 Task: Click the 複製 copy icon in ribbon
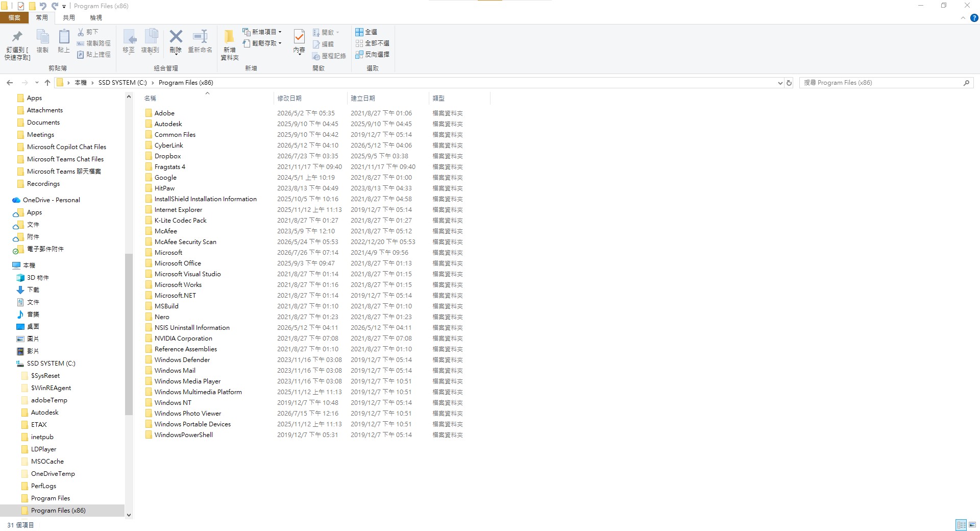43,37
